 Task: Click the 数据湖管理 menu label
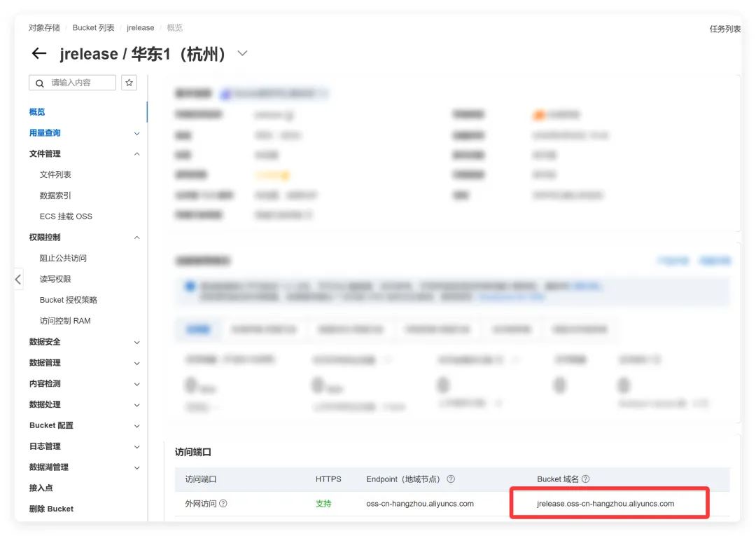click(x=49, y=467)
